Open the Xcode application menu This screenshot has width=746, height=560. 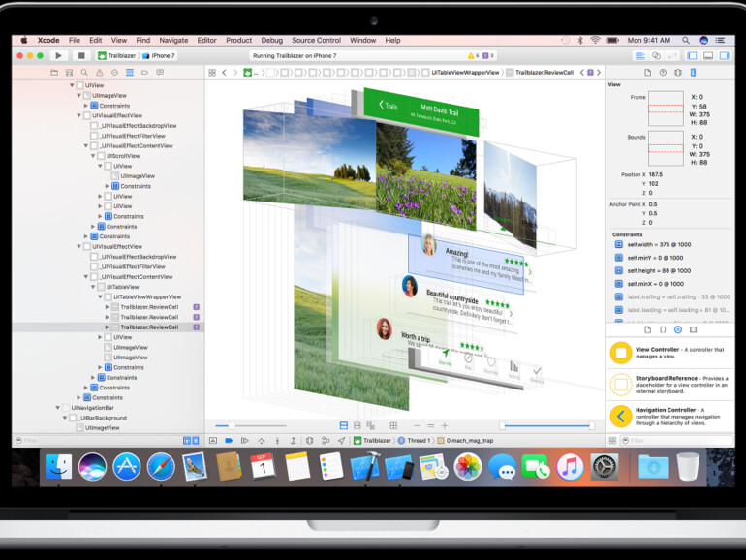tap(48, 41)
